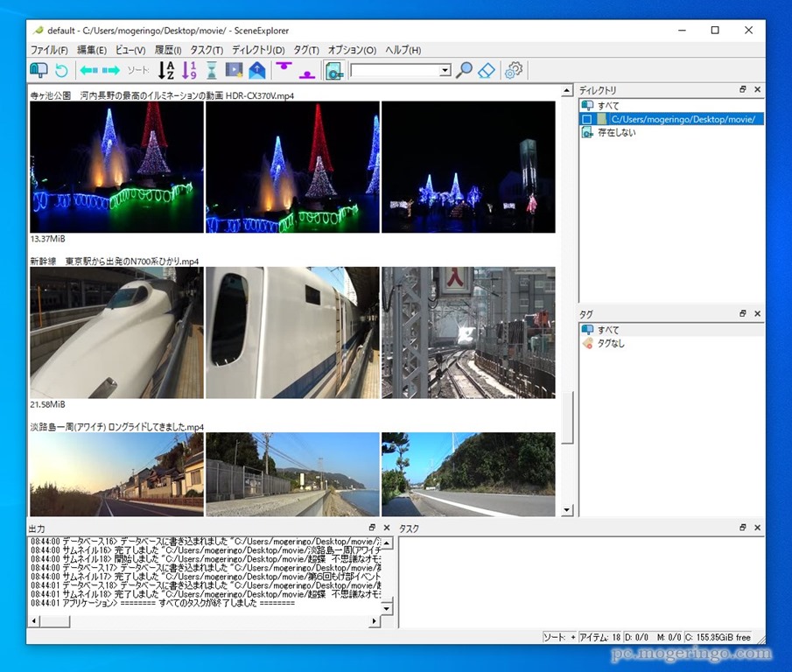Click the eraser icon to clear the search
The width and height of the screenshot is (792, 672).
pos(487,70)
